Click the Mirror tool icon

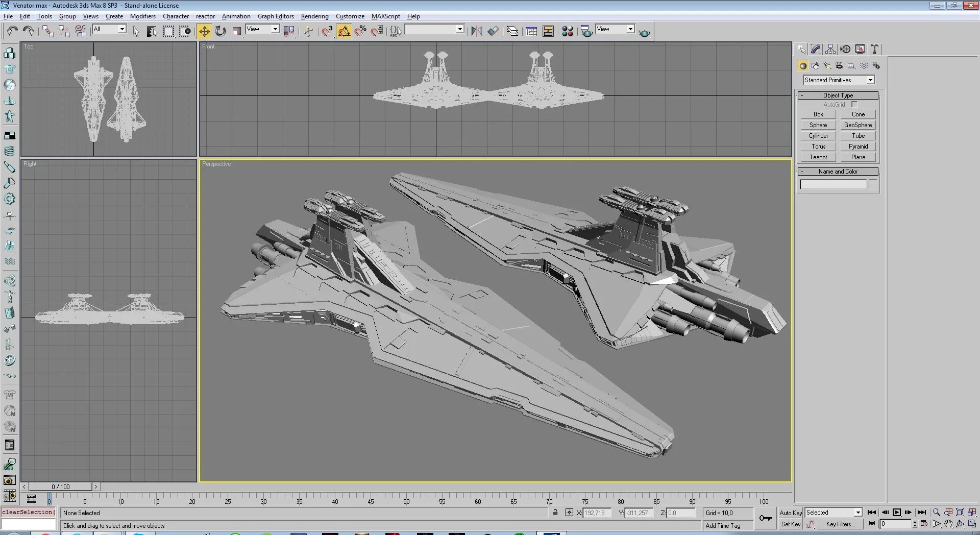point(476,31)
